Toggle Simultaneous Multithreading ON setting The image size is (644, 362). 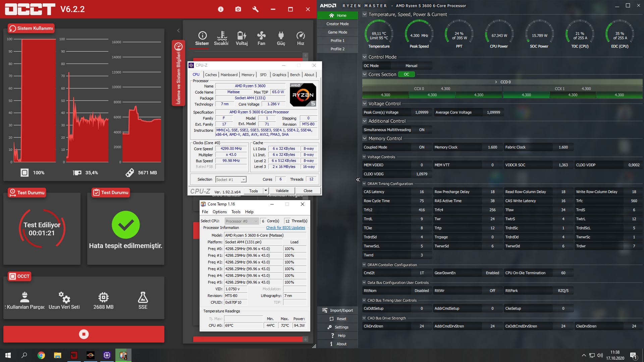click(x=422, y=130)
